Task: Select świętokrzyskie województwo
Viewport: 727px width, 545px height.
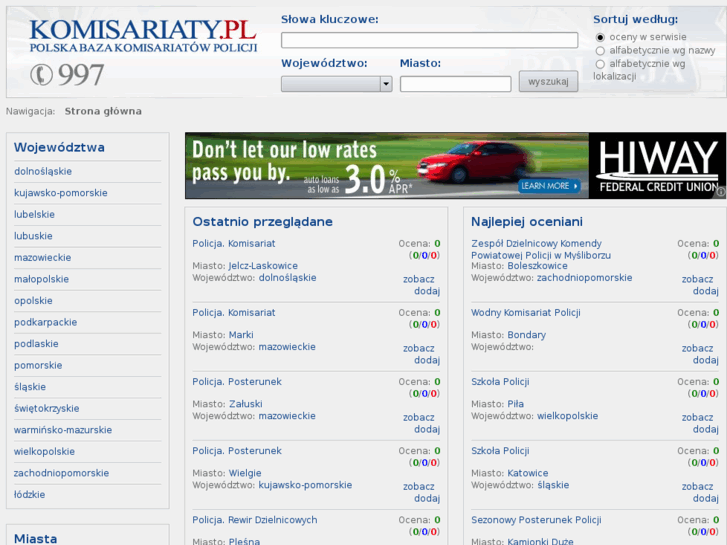Action: (x=47, y=409)
